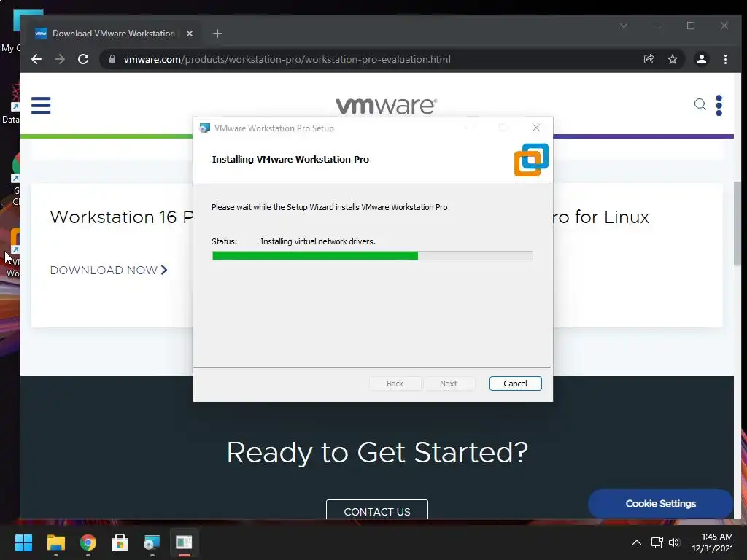
Task: Open Microsoft Store from the taskbar
Action: coord(120,542)
